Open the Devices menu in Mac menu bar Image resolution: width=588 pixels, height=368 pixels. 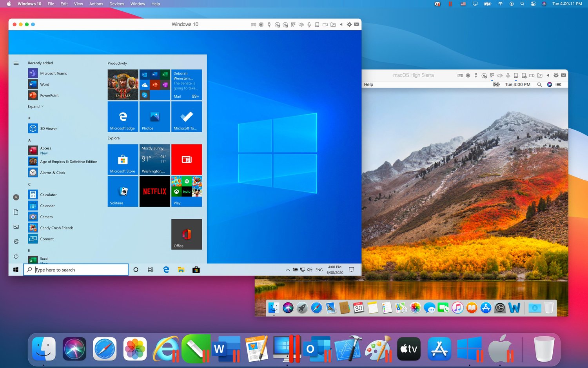(116, 4)
